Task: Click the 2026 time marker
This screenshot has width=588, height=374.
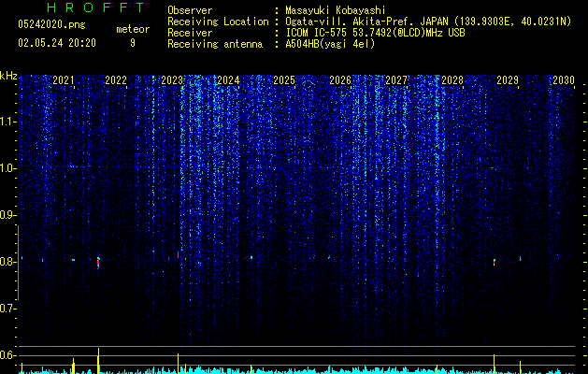Action: click(340, 80)
